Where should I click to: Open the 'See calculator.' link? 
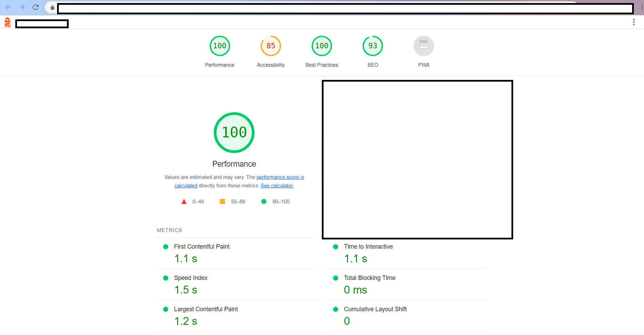click(x=277, y=186)
